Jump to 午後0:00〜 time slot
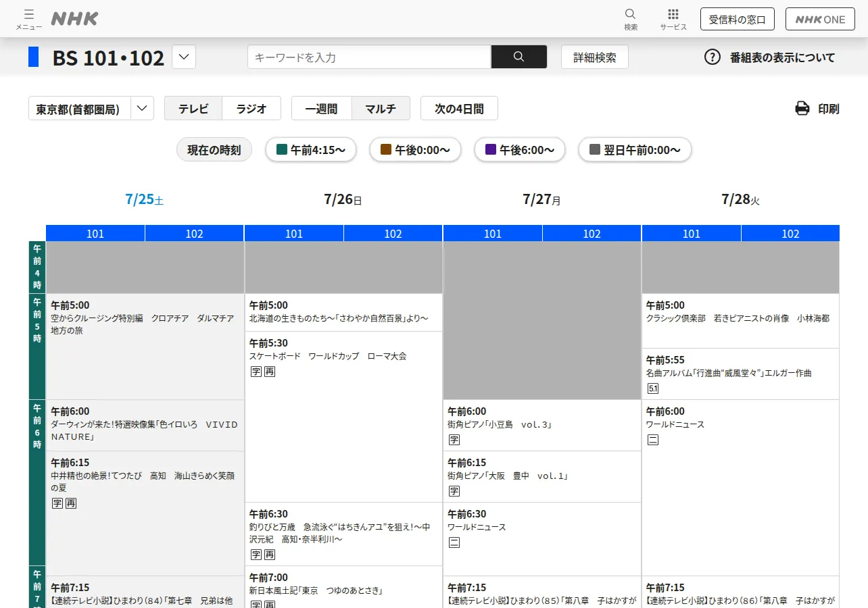This screenshot has height=608, width=868. coord(415,150)
